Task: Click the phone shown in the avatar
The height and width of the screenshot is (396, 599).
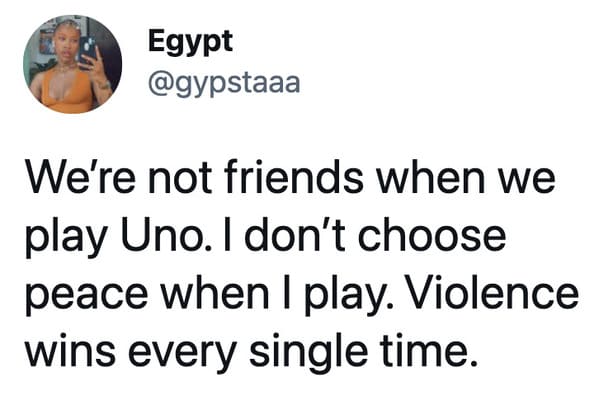Action: (88, 51)
